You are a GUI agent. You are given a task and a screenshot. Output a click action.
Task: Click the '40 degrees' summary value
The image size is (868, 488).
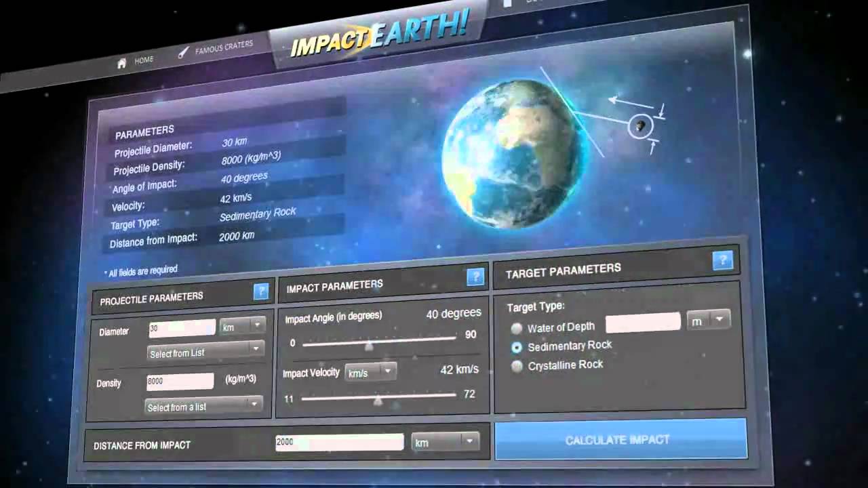pyautogui.click(x=244, y=178)
